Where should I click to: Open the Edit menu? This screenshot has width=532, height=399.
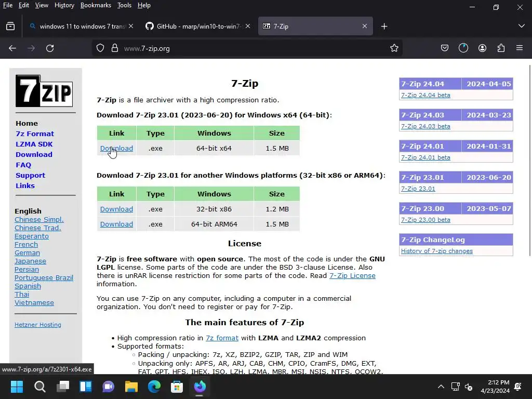pos(24,5)
